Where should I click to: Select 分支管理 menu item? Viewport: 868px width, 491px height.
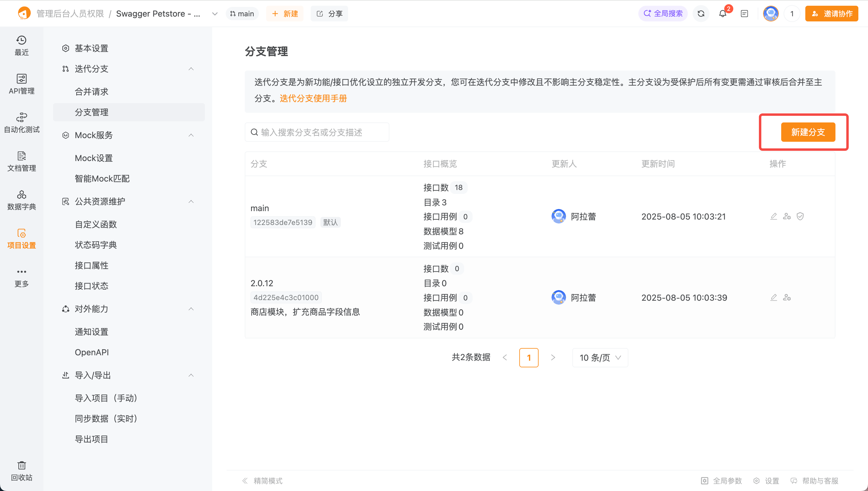click(x=129, y=112)
